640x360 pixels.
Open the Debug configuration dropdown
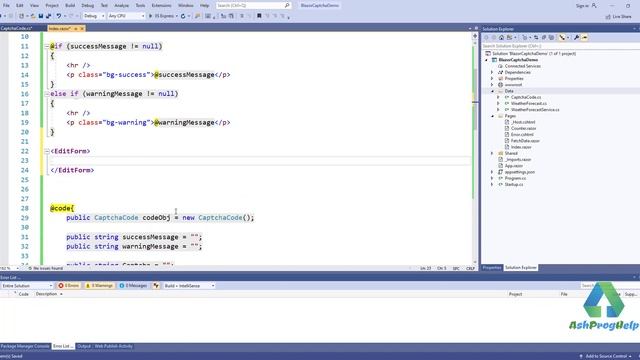tap(103, 16)
